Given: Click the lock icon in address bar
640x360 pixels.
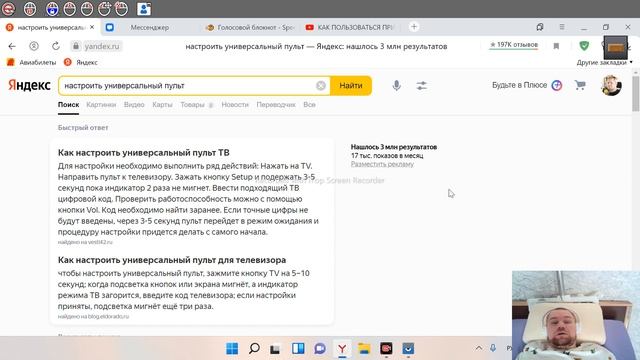Looking at the screenshot, I should coord(76,46).
